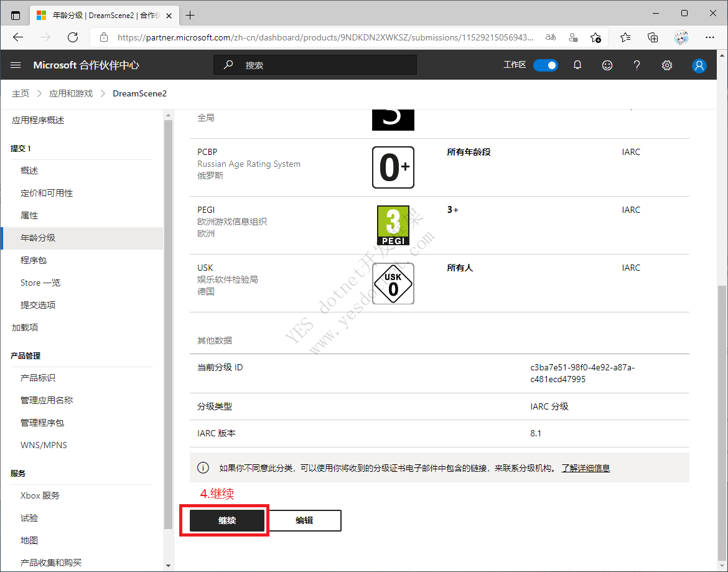Viewport: 728px width, 572px height.
Task: Open Xbox 服务 in sidebar
Action: coord(40,495)
